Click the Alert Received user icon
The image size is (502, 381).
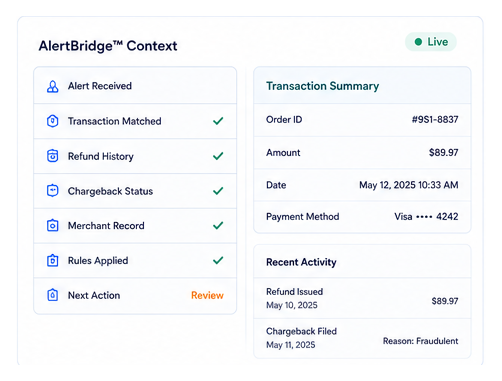coord(52,86)
